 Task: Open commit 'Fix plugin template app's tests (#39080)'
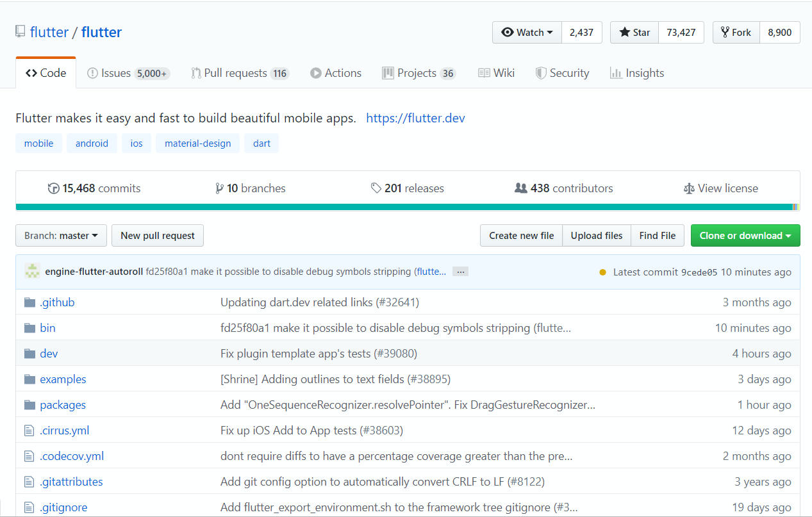pyautogui.click(x=319, y=354)
